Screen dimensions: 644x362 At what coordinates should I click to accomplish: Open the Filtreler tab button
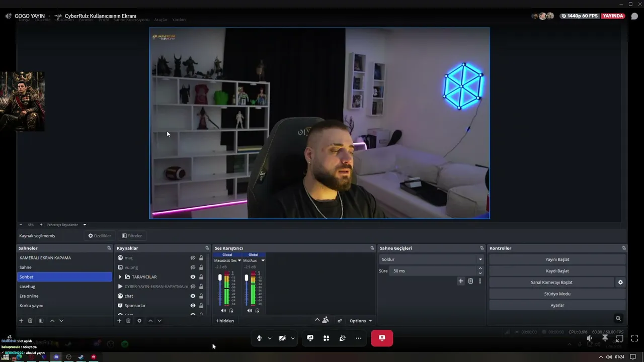click(x=132, y=236)
